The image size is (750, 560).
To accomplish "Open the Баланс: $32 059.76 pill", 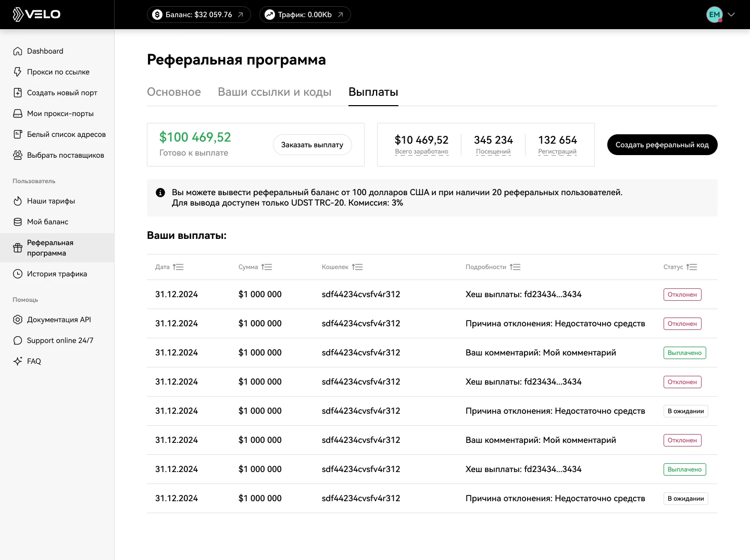I will coord(199,15).
